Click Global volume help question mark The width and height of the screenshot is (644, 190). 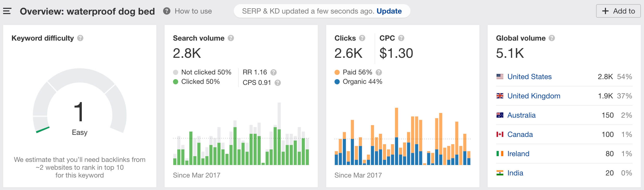pos(552,38)
